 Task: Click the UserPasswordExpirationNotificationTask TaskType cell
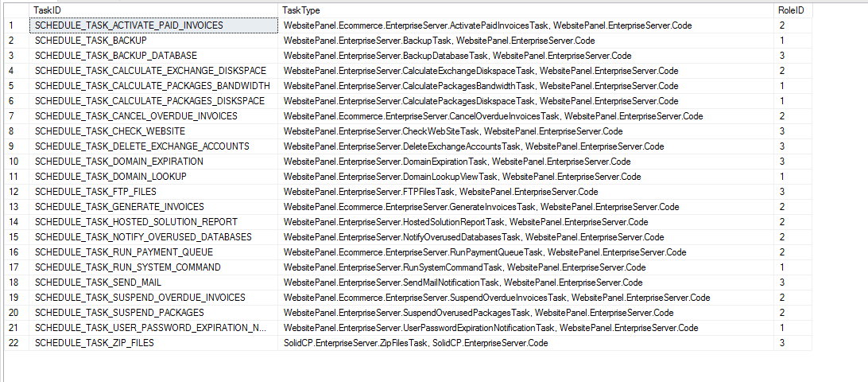(x=526, y=328)
